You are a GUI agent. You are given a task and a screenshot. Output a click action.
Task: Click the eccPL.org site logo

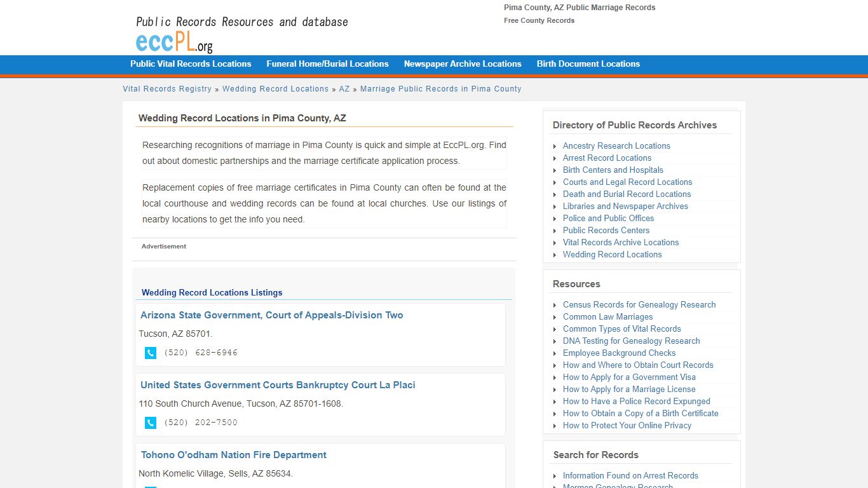click(174, 42)
